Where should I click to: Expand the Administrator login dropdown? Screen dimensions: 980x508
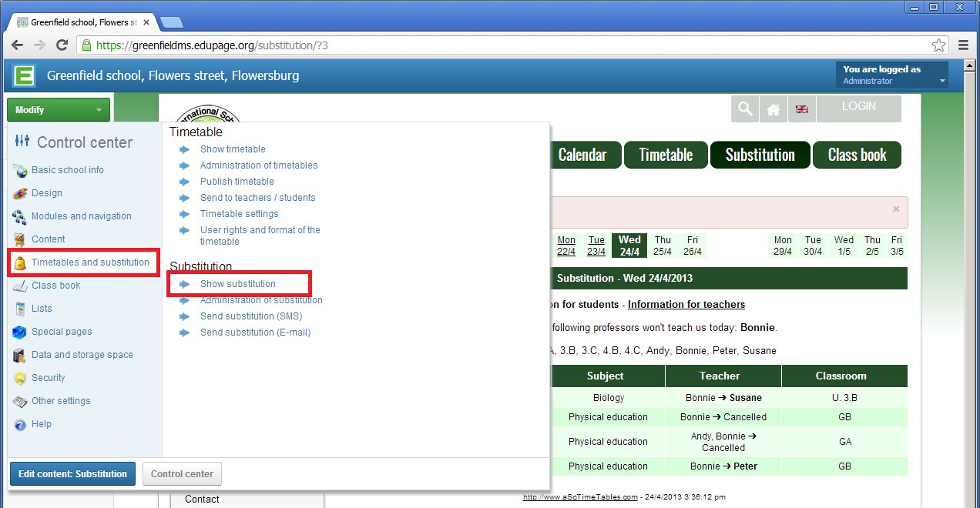tap(892, 75)
